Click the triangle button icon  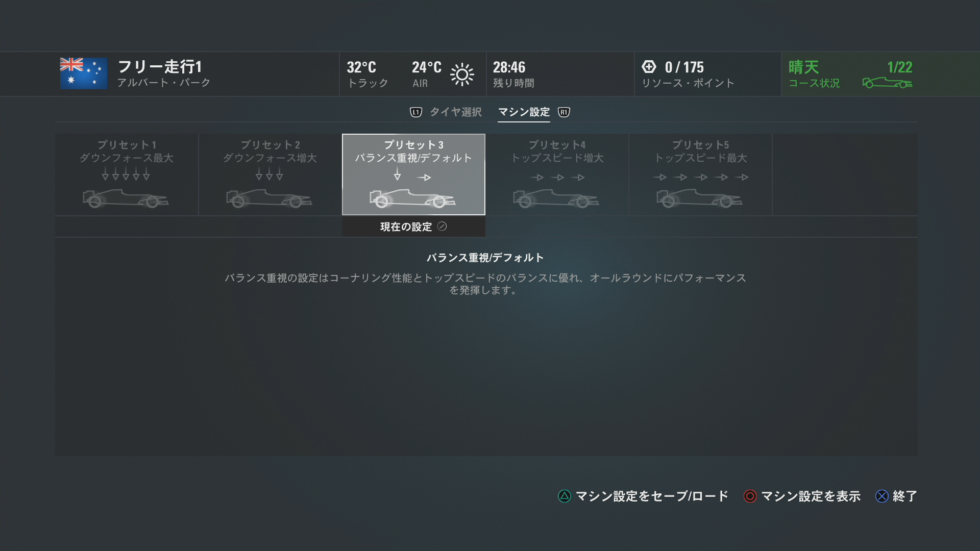(565, 496)
